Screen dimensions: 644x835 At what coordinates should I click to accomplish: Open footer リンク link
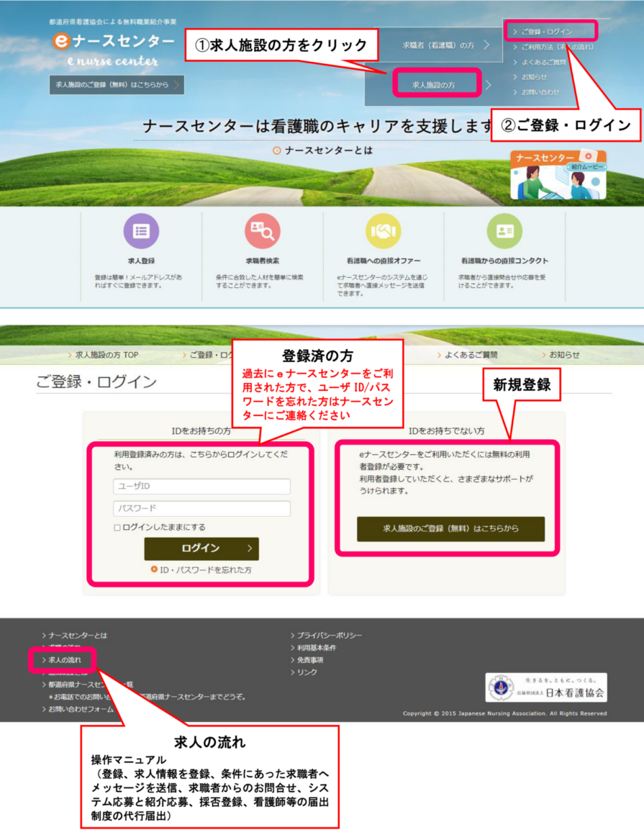pos(304,672)
